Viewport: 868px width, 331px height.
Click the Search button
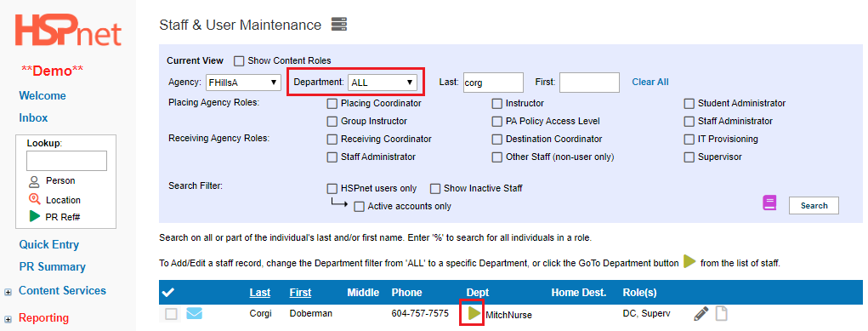click(814, 206)
